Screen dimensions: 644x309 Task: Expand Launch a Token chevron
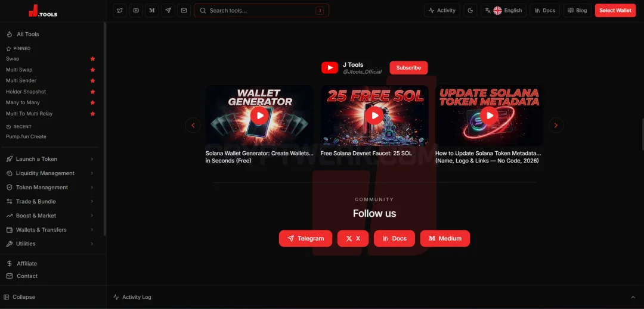tap(92, 159)
